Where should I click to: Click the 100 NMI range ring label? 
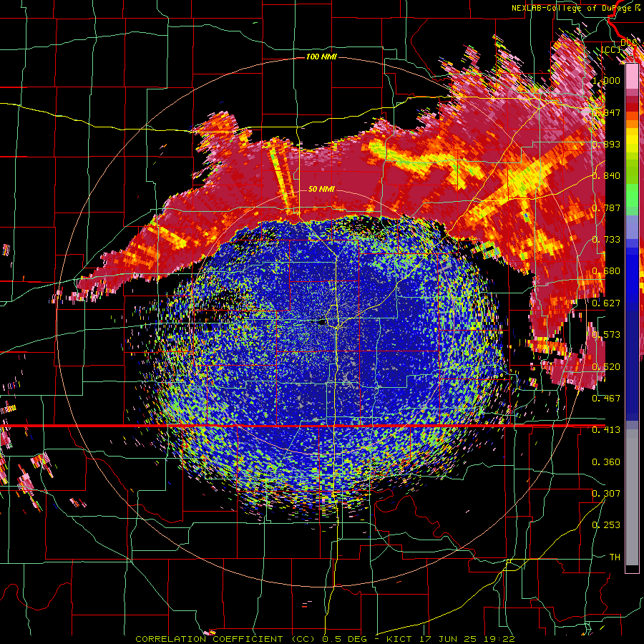[321, 57]
